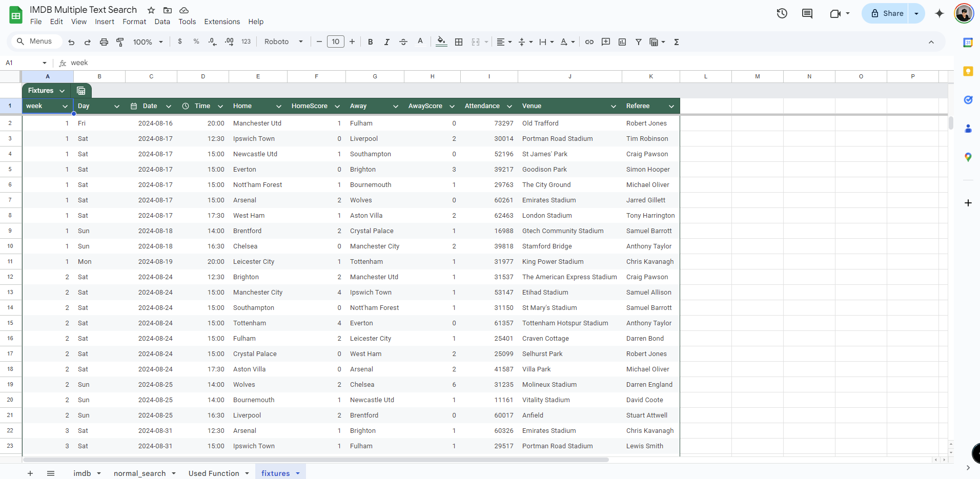980x479 pixels.
Task: Apply strikethrough formatting
Action: pyautogui.click(x=403, y=42)
